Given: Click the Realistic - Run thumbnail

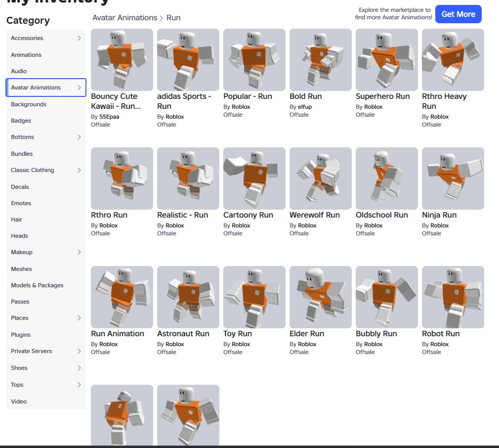Looking at the screenshot, I should pyautogui.click(x=188, y=179).
